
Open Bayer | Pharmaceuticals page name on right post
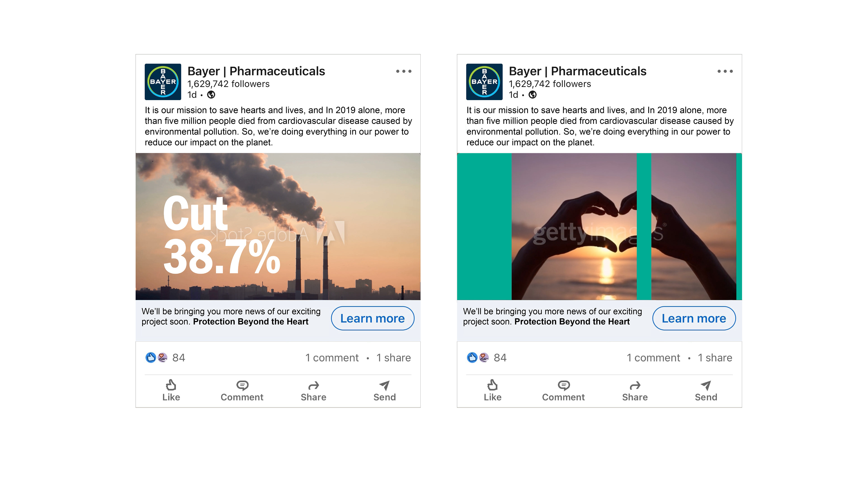[578, 71]
